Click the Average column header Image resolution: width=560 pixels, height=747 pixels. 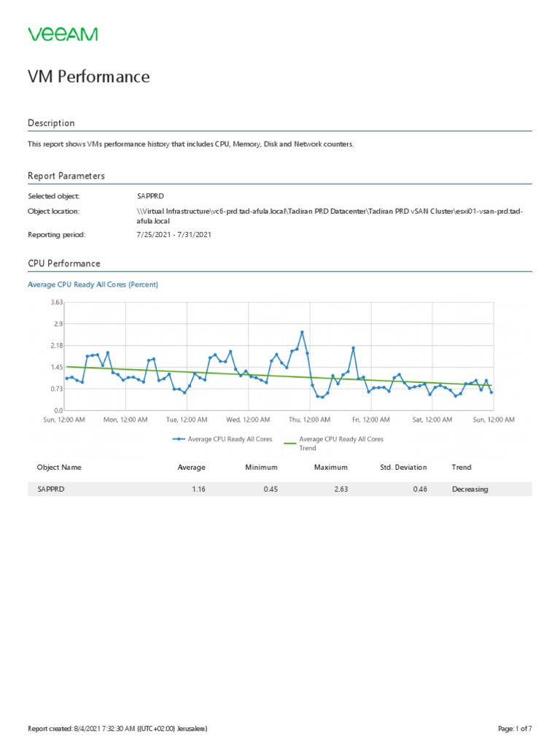click(x=192, y=468)
